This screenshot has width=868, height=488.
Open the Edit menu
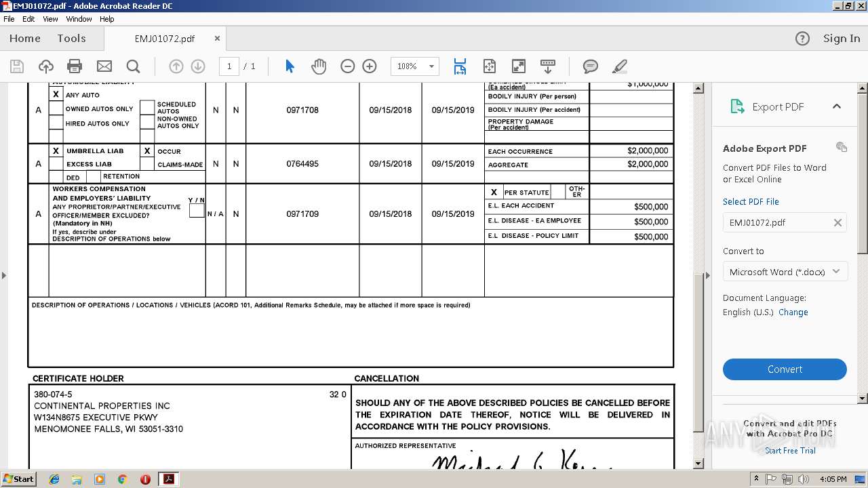[28, 19]
